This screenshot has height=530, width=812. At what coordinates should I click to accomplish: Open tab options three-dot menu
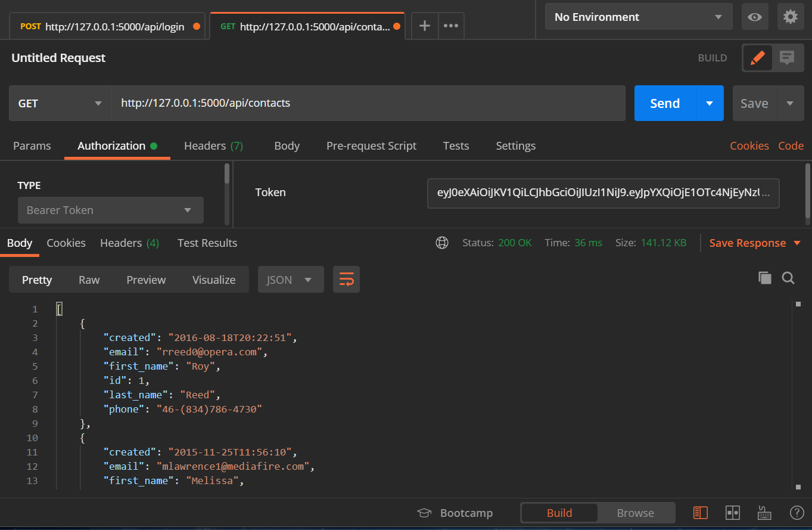click(451, 26)
